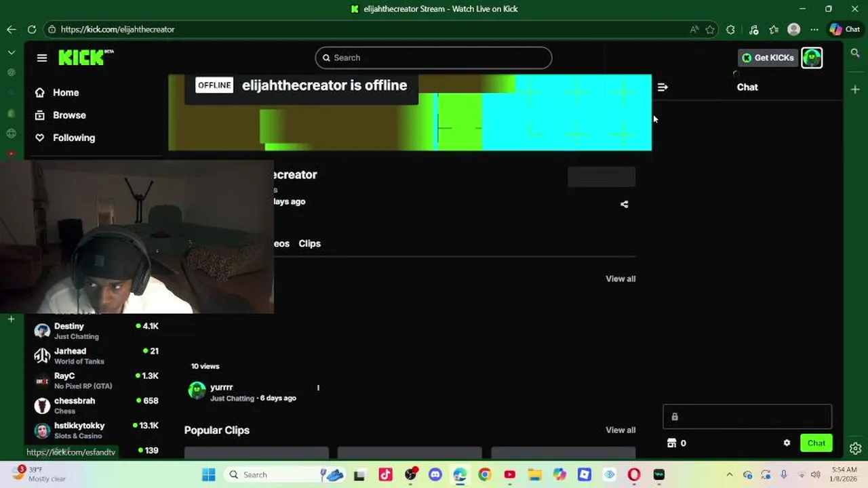Click the share icon on channel
868x488 pixels.
click(x=624, y=204)
